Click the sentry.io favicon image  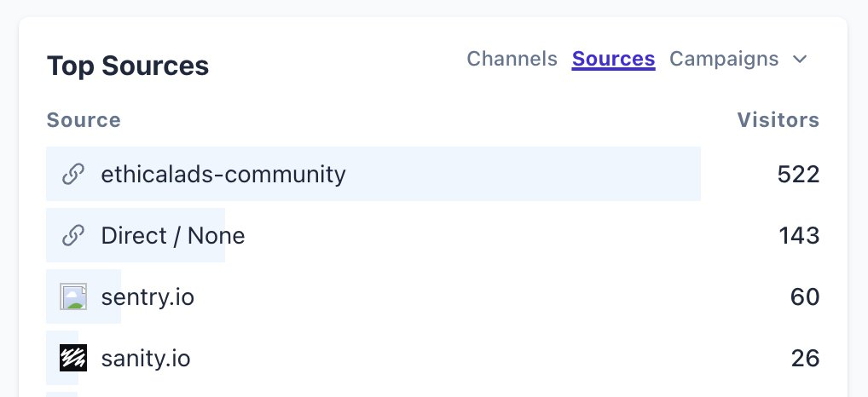click(74, 297)
